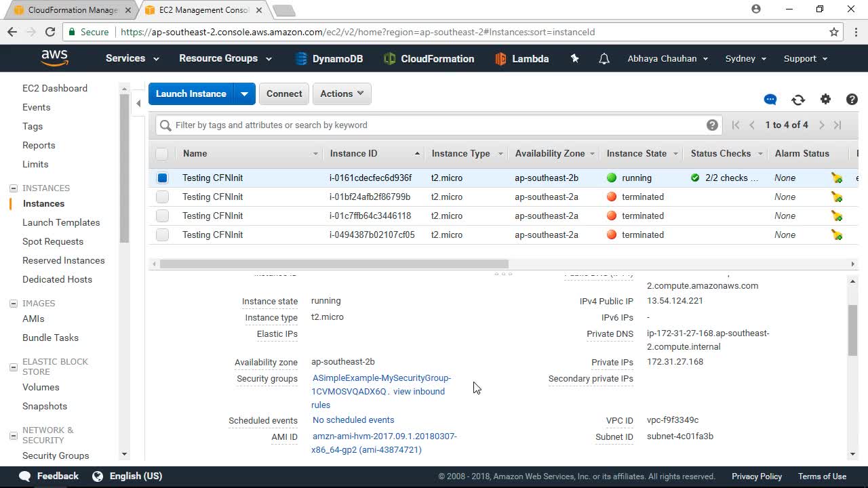The width and height of the screenshot is (868, 488).
Task: Open the No scheduled events link
Action: [x=353, y=420]
